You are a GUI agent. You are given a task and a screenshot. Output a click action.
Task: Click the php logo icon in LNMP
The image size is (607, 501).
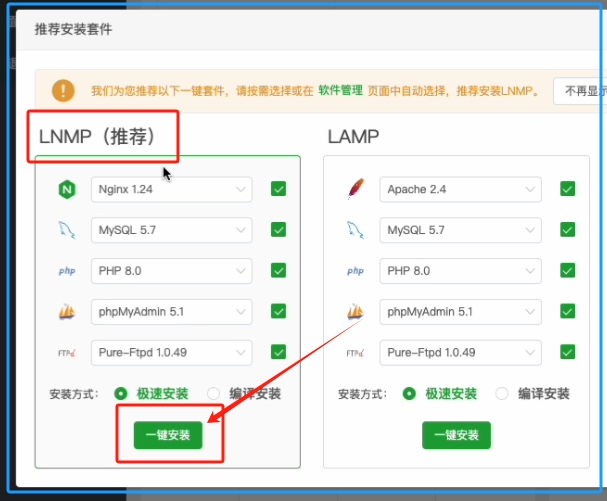coord(67,271)
